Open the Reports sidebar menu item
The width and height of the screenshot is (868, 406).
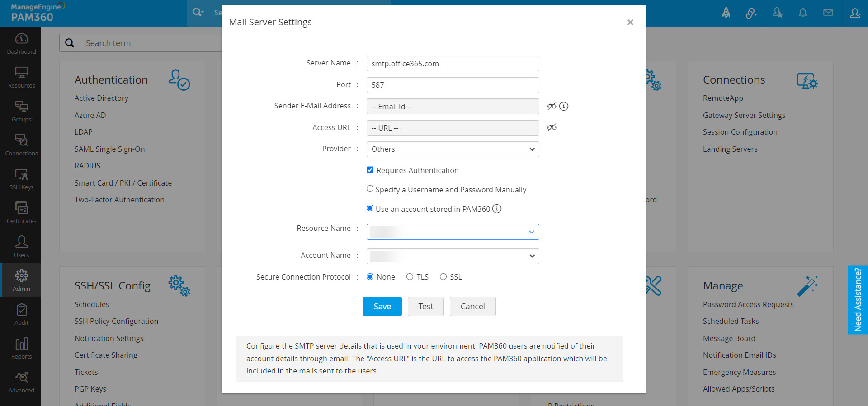point(21,348)
